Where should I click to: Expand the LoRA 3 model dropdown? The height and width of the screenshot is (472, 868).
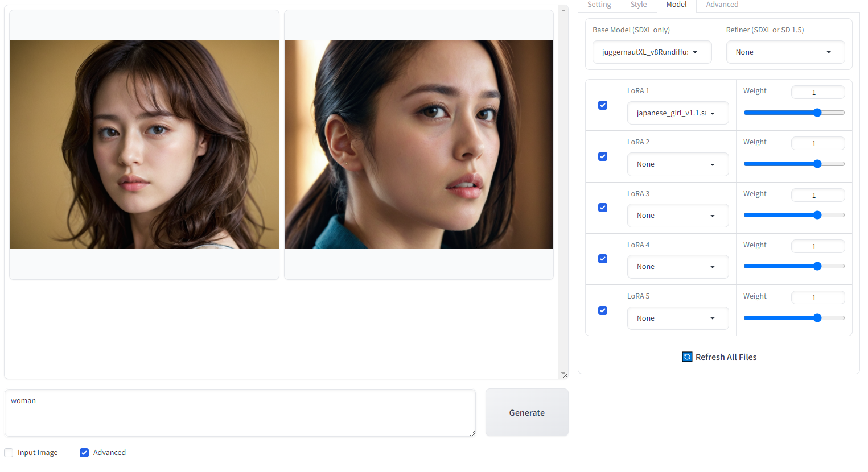coord(677,215)
